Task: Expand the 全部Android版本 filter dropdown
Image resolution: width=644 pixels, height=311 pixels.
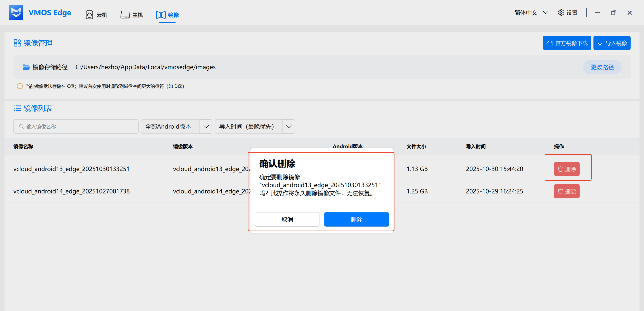Action: tap(176, 126)
